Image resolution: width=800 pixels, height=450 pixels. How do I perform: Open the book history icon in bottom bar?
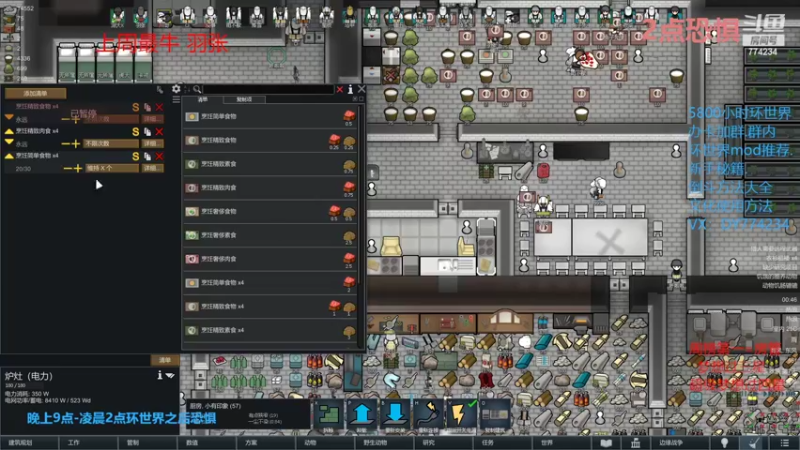coord(606,443)
